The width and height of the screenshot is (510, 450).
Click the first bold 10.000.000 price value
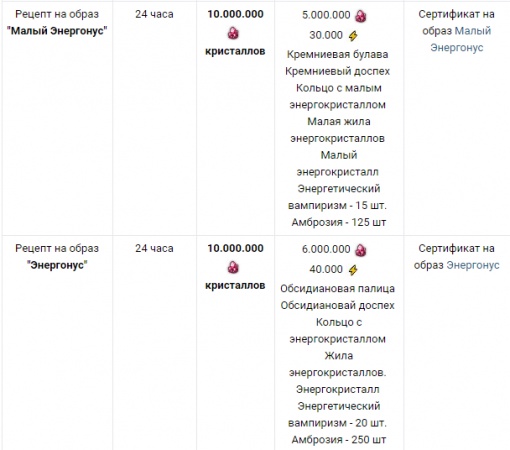point(235,14)
